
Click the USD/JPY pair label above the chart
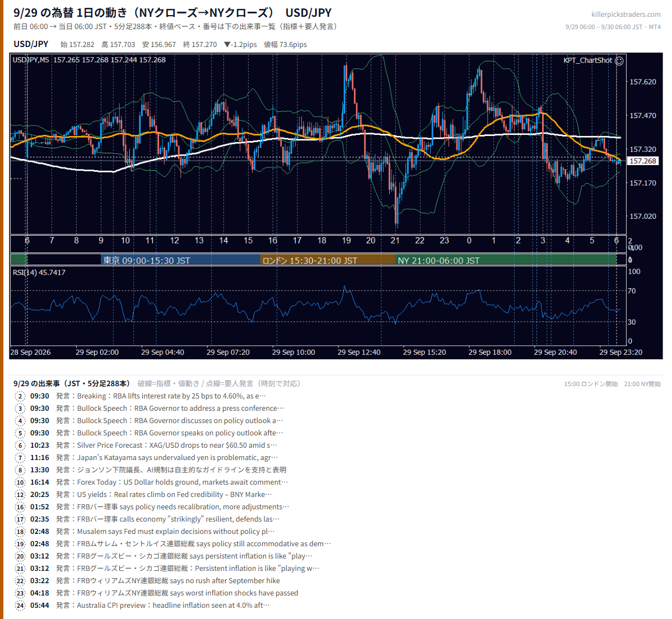31,44
